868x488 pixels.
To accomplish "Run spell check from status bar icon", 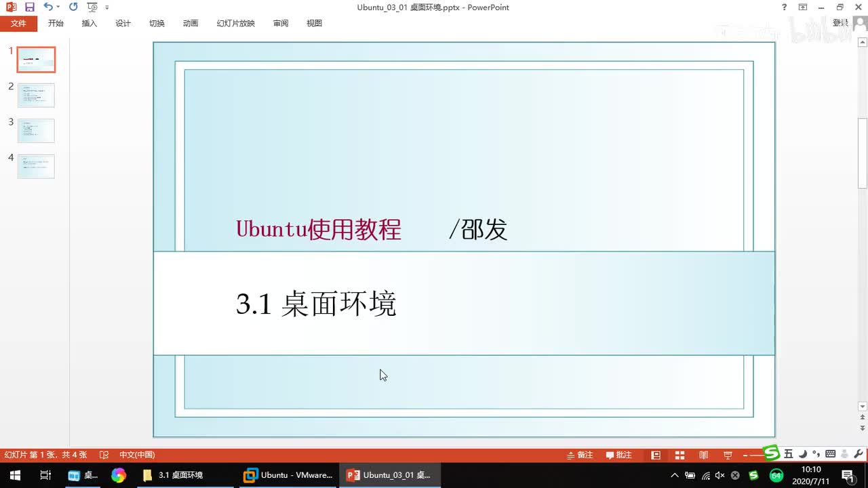I will 104,455.
